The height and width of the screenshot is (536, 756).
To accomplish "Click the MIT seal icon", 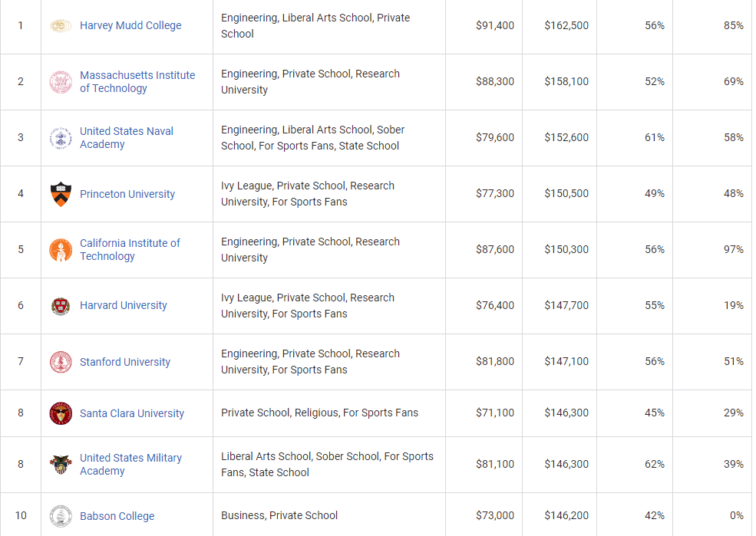I will coord(61,82).
